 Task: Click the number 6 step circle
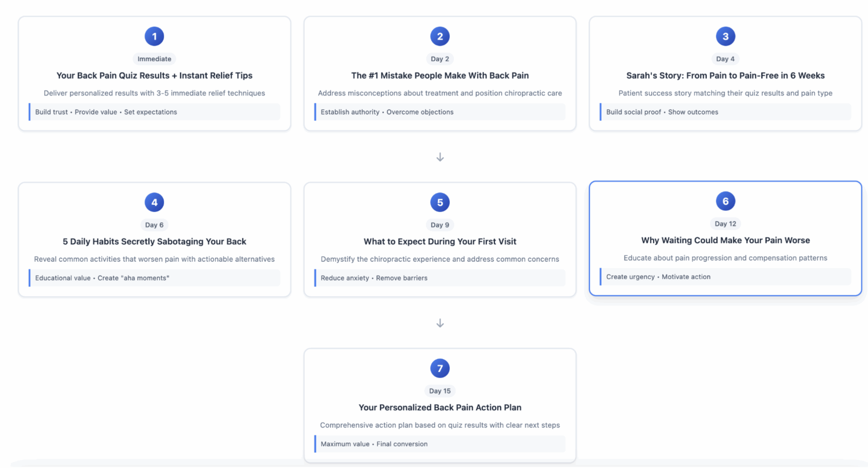(725, 201)
